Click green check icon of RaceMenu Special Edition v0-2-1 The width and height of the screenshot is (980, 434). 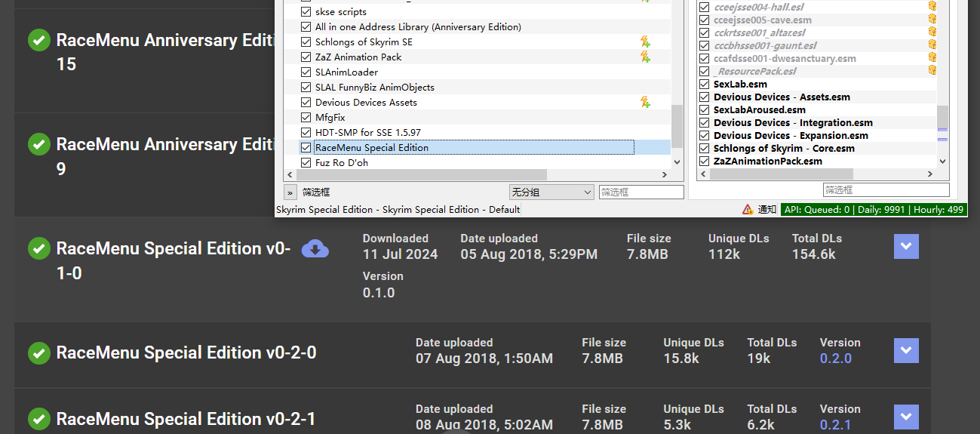pyautogui.click(x=39, y=419)
